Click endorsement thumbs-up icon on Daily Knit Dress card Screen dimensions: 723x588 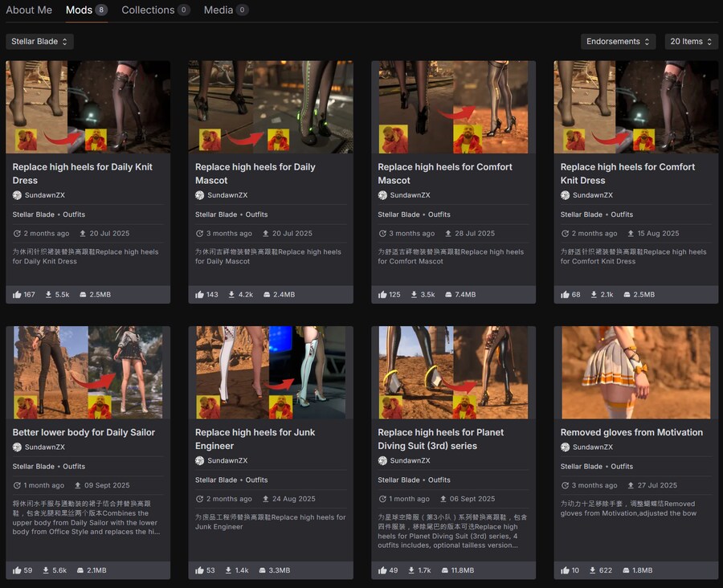click(x=18, y=295)
